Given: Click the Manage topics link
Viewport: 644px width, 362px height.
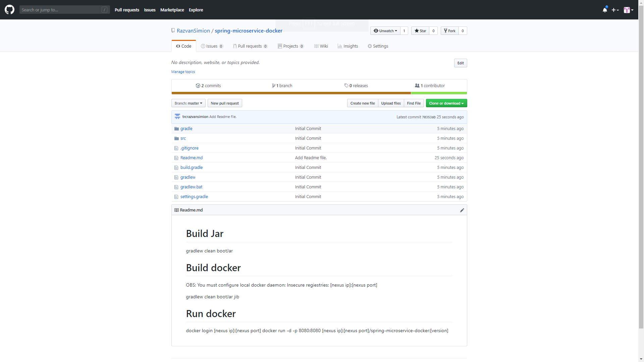Looking at the screenshot, I should 183,72.
